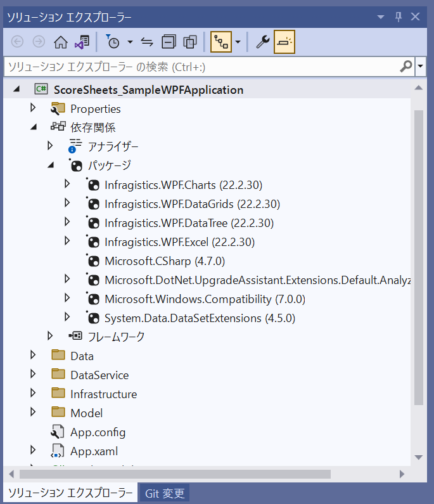Select the App.config file
The height and width of the screenshot is (504, 434).
point(98,432)
